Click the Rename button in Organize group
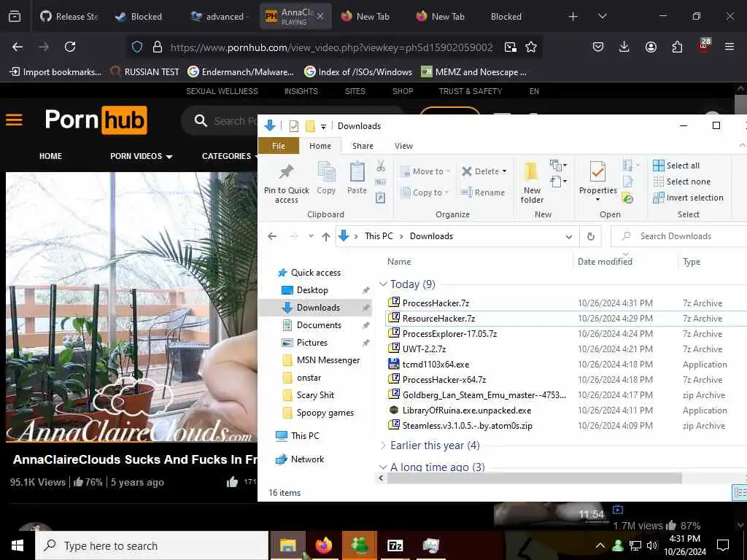747x560 pixels. 483,192
